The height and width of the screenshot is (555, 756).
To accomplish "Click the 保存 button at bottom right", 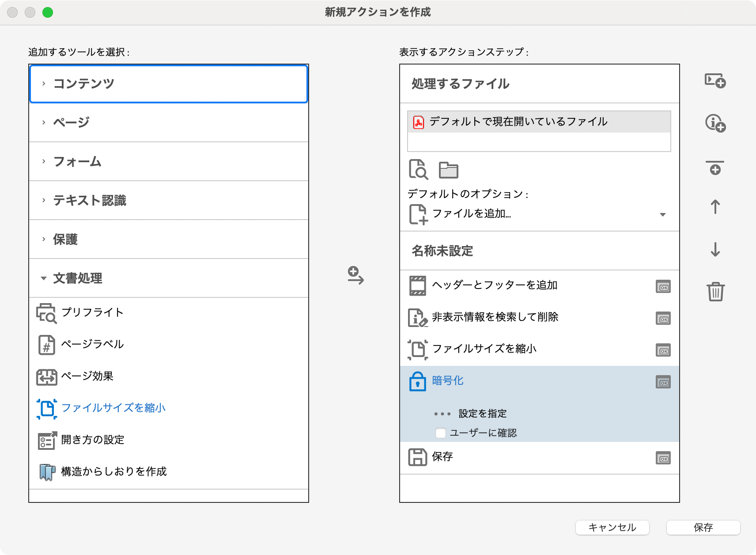I will pos(703,527).
